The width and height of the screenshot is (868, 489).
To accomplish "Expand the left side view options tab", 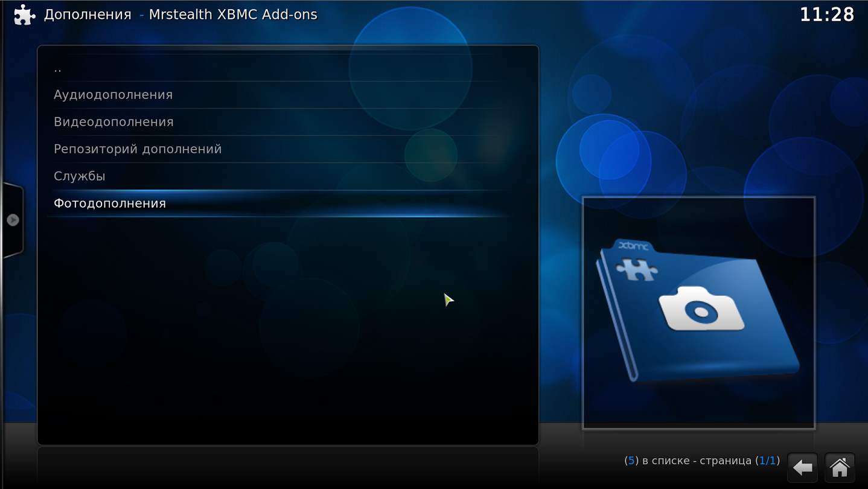I will (x=12, y=220).
